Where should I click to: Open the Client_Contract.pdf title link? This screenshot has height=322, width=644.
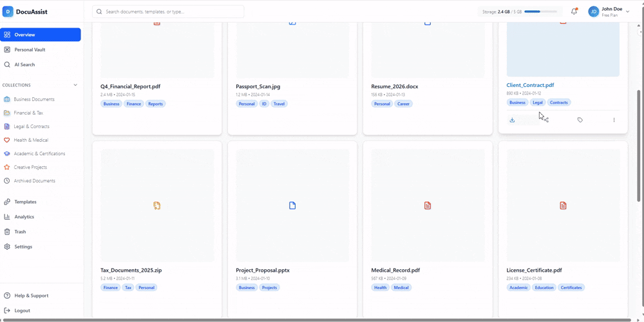pos(530,85)
